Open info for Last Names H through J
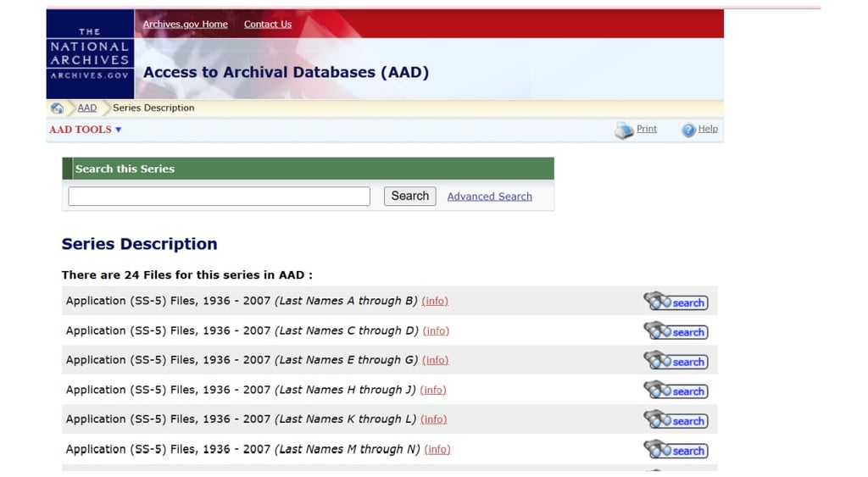Image resolution: width=868 pixels, height=477 pixels. (433, 390)
